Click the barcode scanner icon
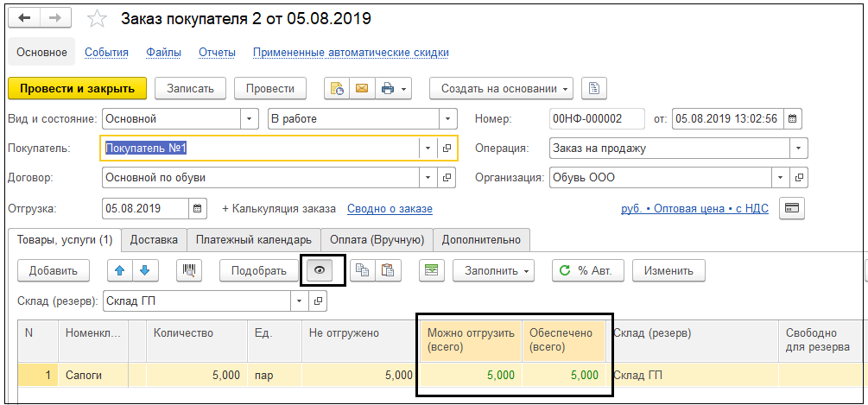868x405 pixels. coord(189,270)
